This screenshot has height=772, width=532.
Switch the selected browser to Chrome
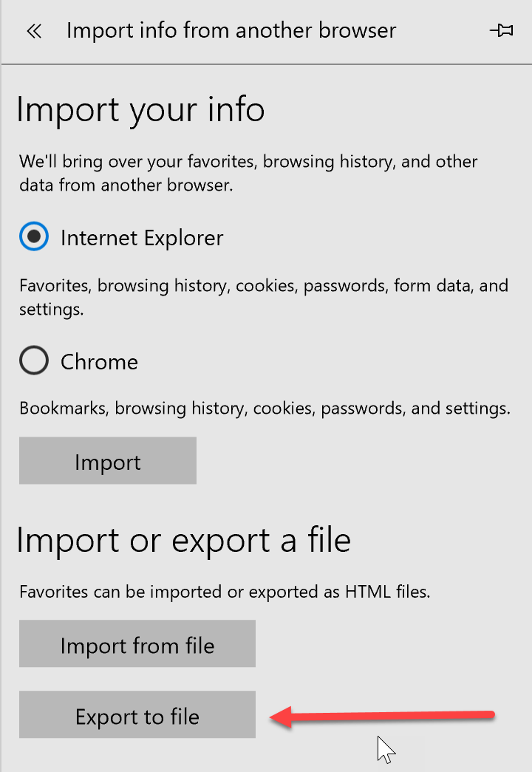point(33,361)
